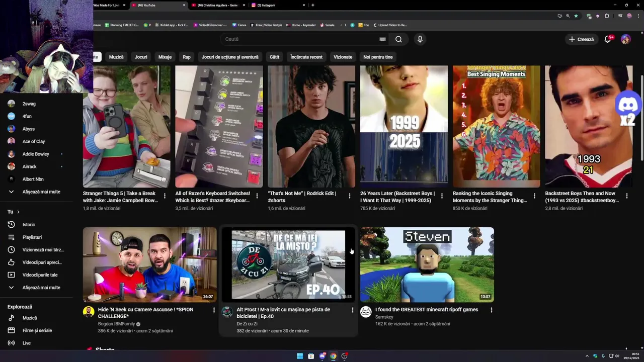The width and height of the screenshot is (644, 362).
Task: Play the Steven minecraft ripoff thumbnail
Action: coord(427,265)
